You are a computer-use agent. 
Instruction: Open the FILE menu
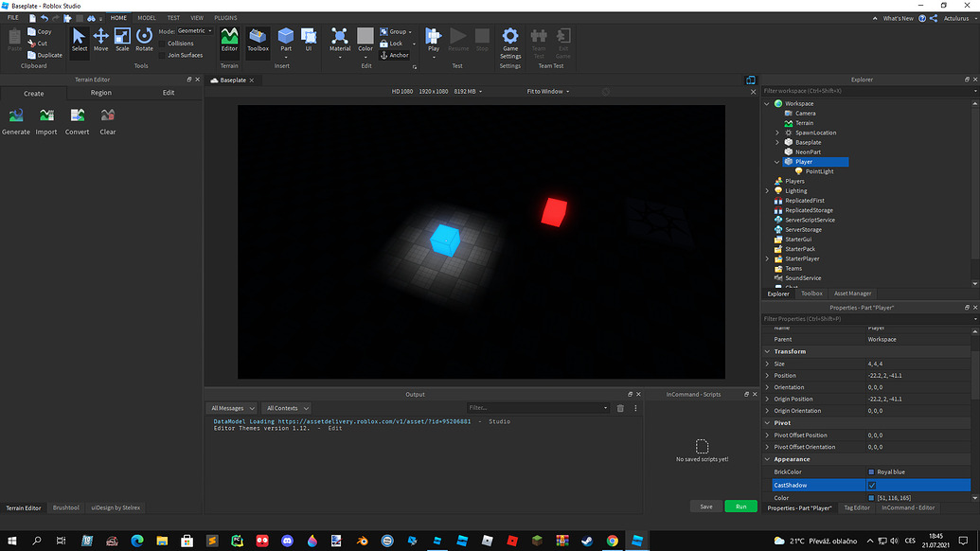pyautogui.click(x=12, y=18)
